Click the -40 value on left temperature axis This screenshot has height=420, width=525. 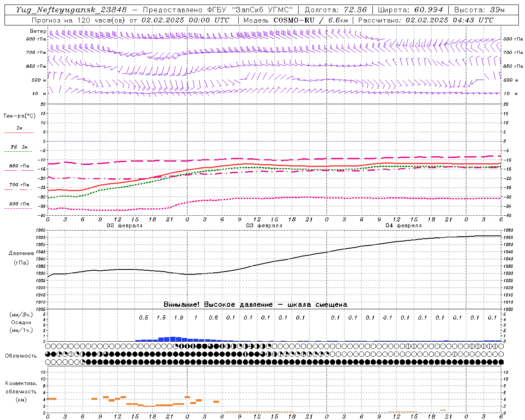click(42, 215)
